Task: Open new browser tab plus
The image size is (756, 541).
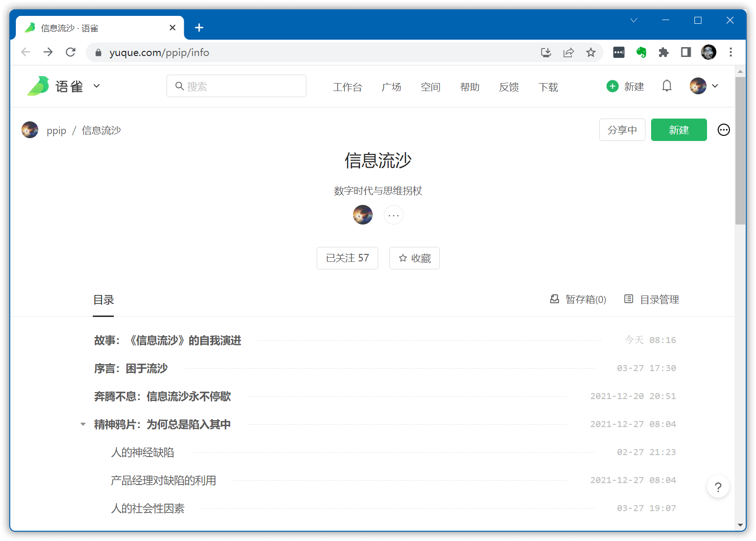Action: click(199, 28)
